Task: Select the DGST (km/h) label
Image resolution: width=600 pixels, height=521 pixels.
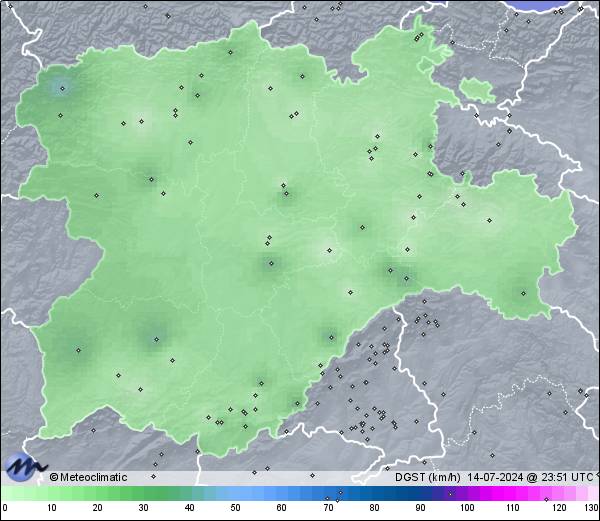Action: point(427,477)
